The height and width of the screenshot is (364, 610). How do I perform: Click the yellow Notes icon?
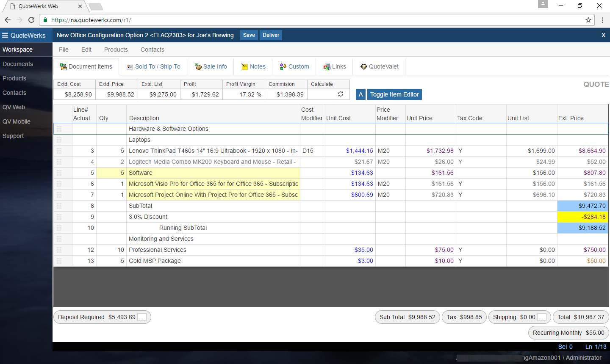pos(244,66)
